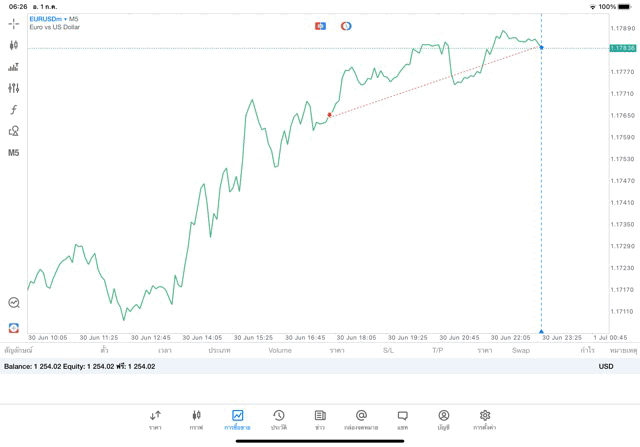The height and width of the screenshot is (447, 640).
Task: Open the candlestick chart type icon
Action: tap(14, 45)
